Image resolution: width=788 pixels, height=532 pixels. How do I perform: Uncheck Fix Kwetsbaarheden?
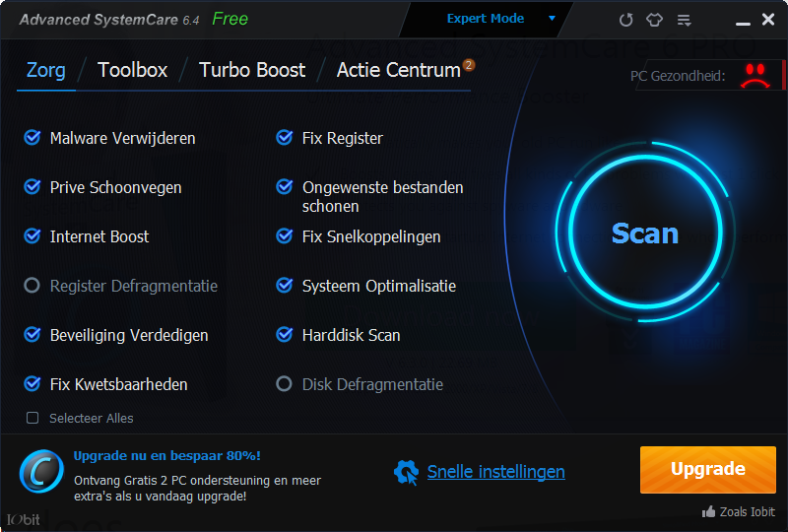[x=33, y=383]
